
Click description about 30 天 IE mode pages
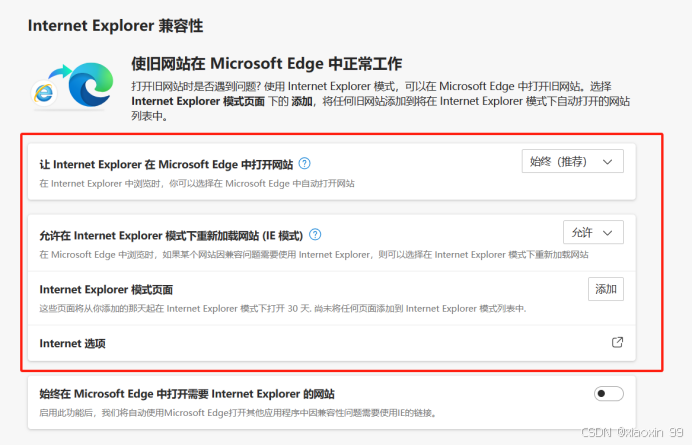pyautogui.click(x=283, y=309)
